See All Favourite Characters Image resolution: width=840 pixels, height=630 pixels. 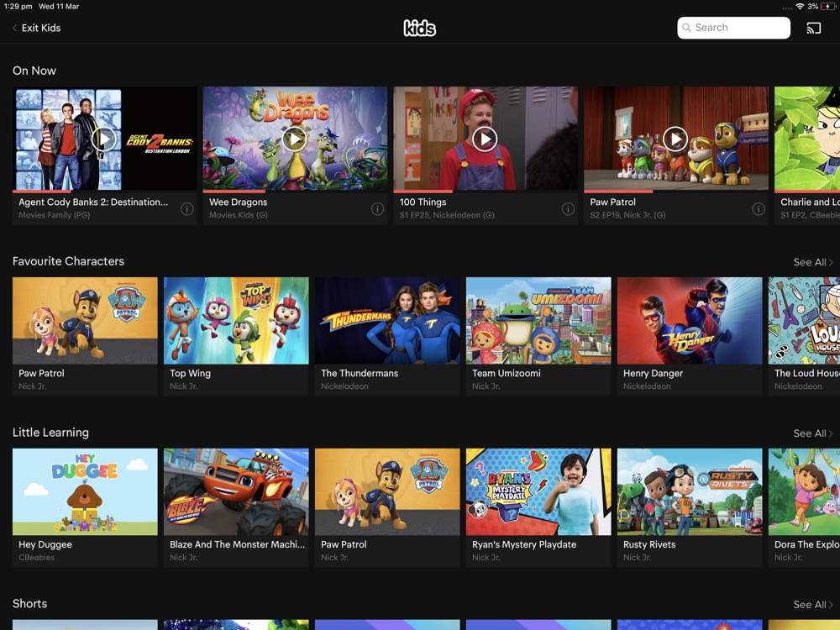(x=812, y=262)
